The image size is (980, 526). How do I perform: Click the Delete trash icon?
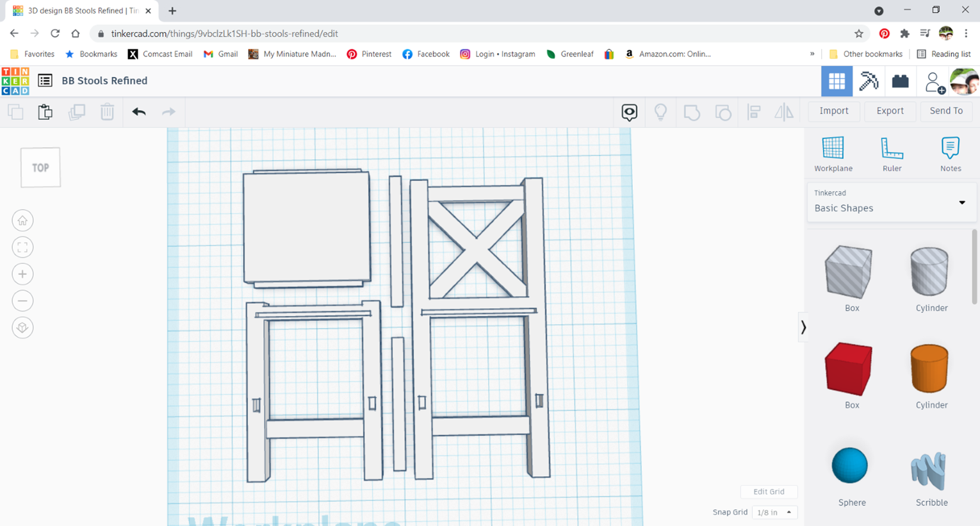(107, 112)
